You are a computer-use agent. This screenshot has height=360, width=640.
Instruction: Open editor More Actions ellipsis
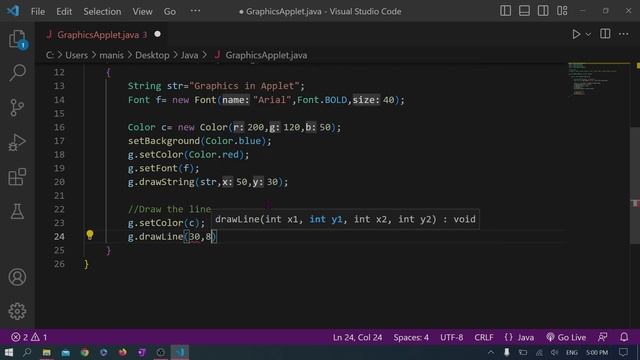pyautogui.click(x=624, y=34)
